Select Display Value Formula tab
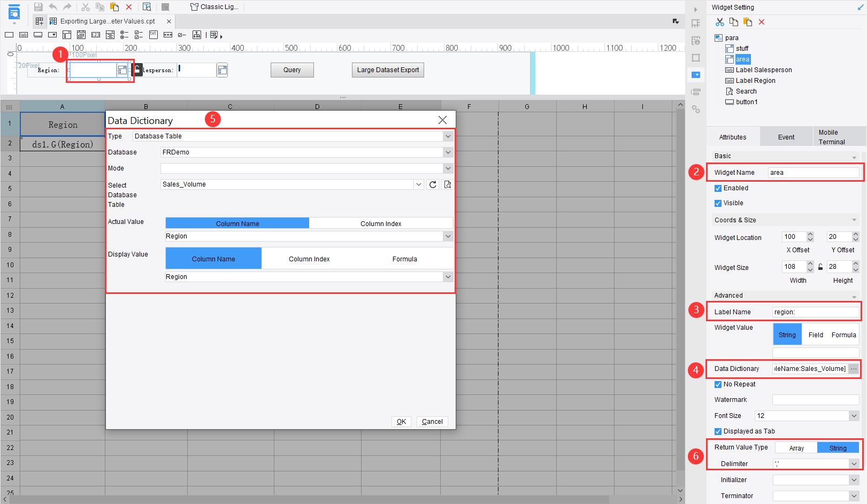The height and width of the screenshot is (504, 867). pos(405,259)
